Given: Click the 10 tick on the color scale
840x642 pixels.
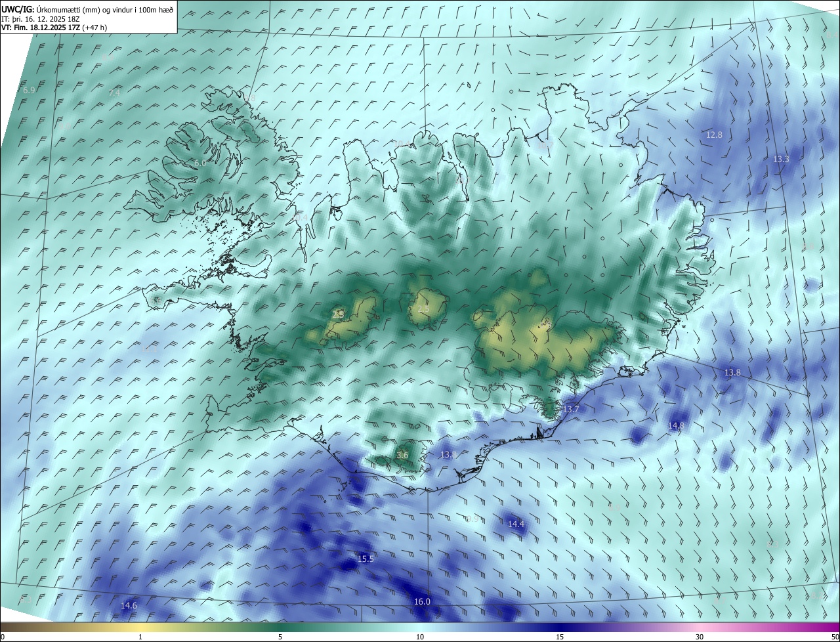Looking at the screenshot, I should pos(420,637).
